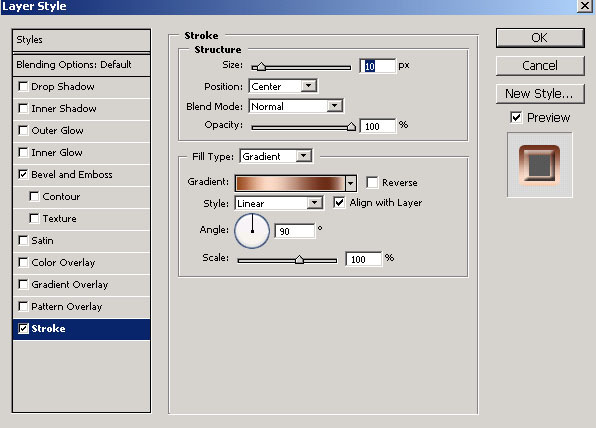Click the copper gradient swatch
Image resolution: width=596 pixels, height=428 pixels.
[290, 183]
